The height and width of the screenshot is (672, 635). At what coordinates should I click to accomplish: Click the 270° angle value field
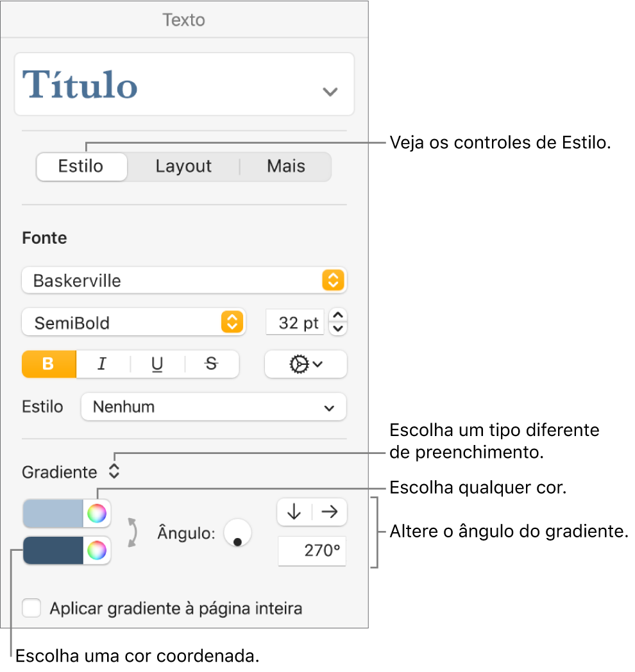(312, 551)
